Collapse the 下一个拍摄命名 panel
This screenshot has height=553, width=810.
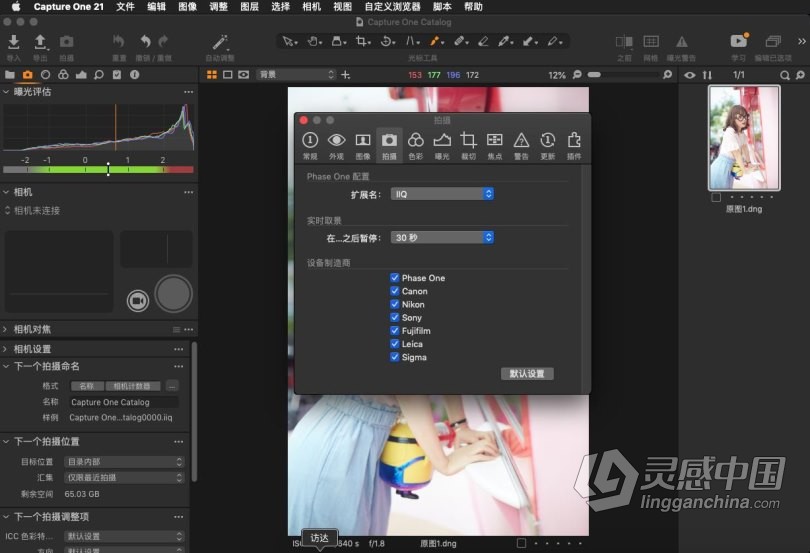point(6,366)
